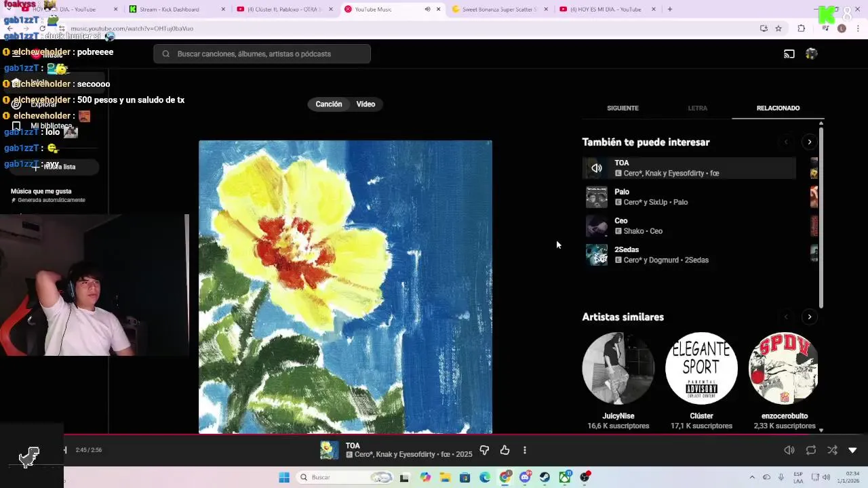Click the install app icon in address bar
Screen dimensions: 868x488
[x=764, y=28]
